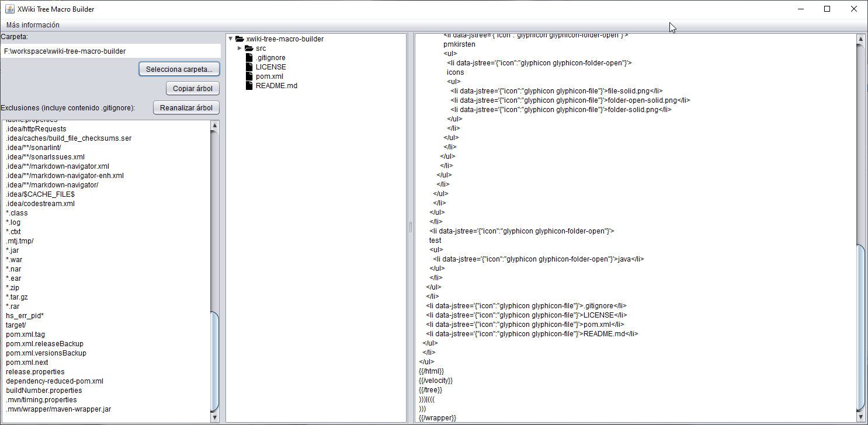Click the .idea/caches/build_file_checksums.ser exclusion line
The height and width of the screenshot is (425, 868).
tap(68, 138)
